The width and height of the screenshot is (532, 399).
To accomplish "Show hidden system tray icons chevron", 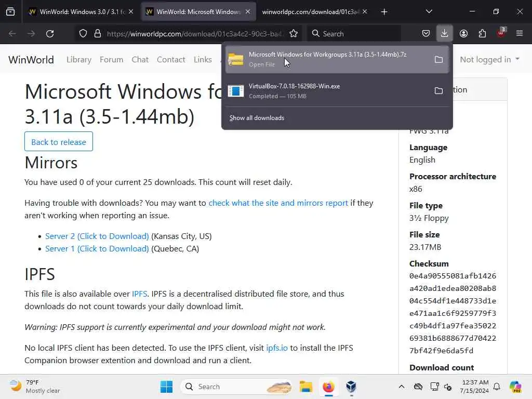I will point(402,387).
